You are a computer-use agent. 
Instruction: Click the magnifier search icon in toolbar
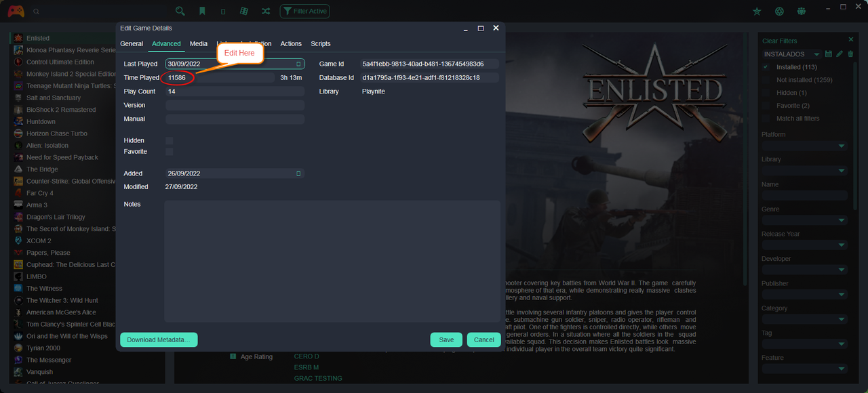click(x=180, y=11)
